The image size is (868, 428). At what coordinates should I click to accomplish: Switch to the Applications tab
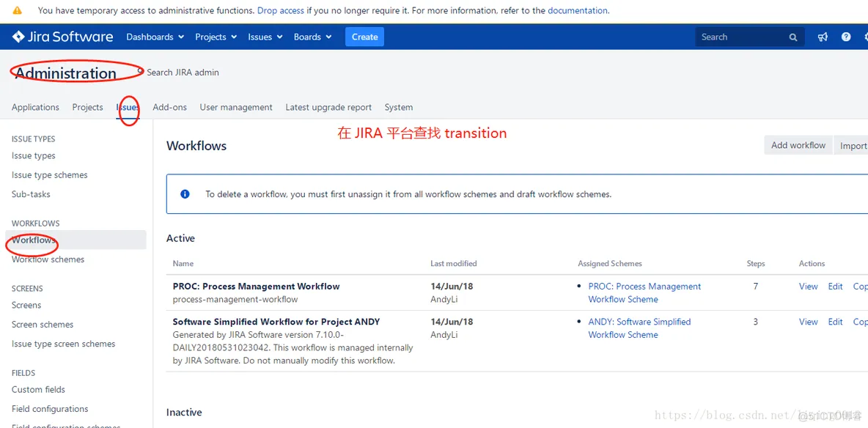(35, 108)
